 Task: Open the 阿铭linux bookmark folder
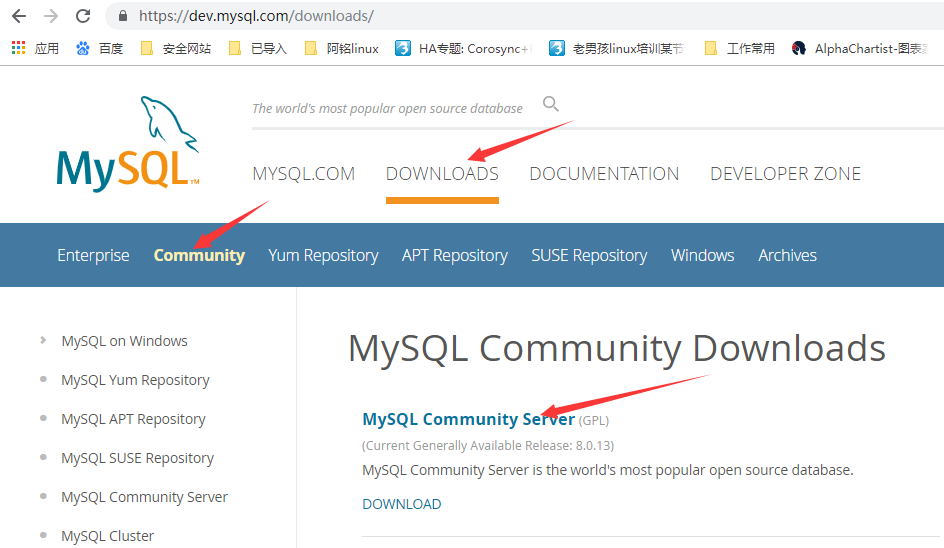(x=341, y=48)
